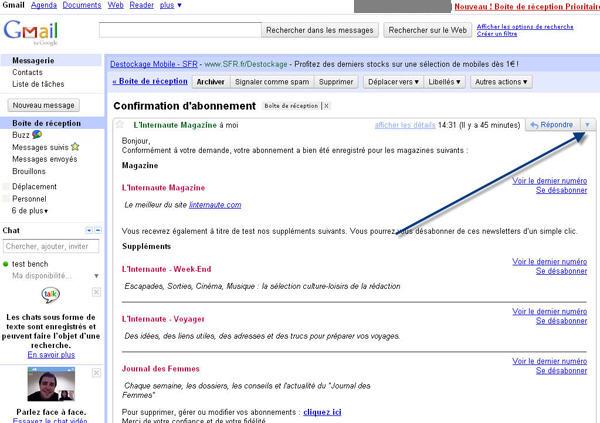Minimize the Chat panel
Screen dimensions: 600x423
tap(98, 230)
